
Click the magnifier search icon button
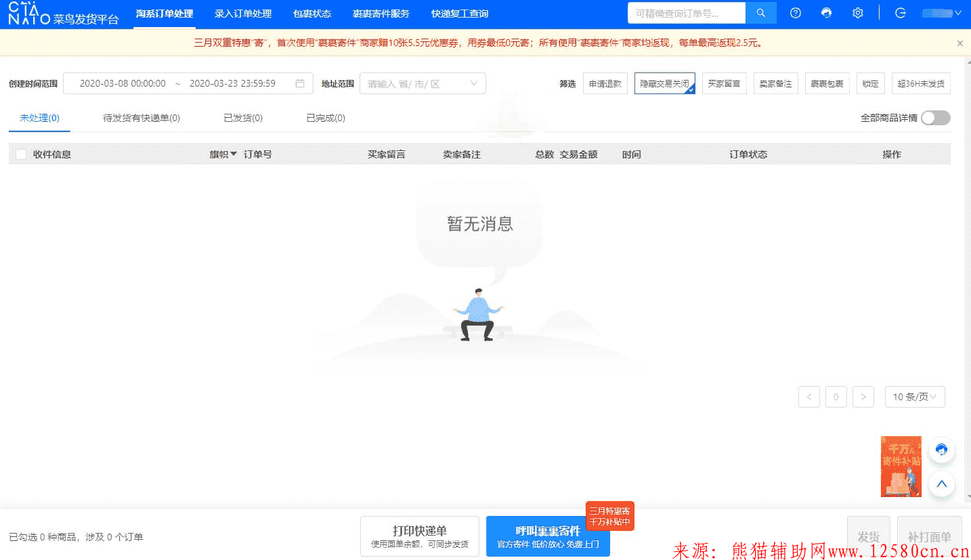(761, 13)
